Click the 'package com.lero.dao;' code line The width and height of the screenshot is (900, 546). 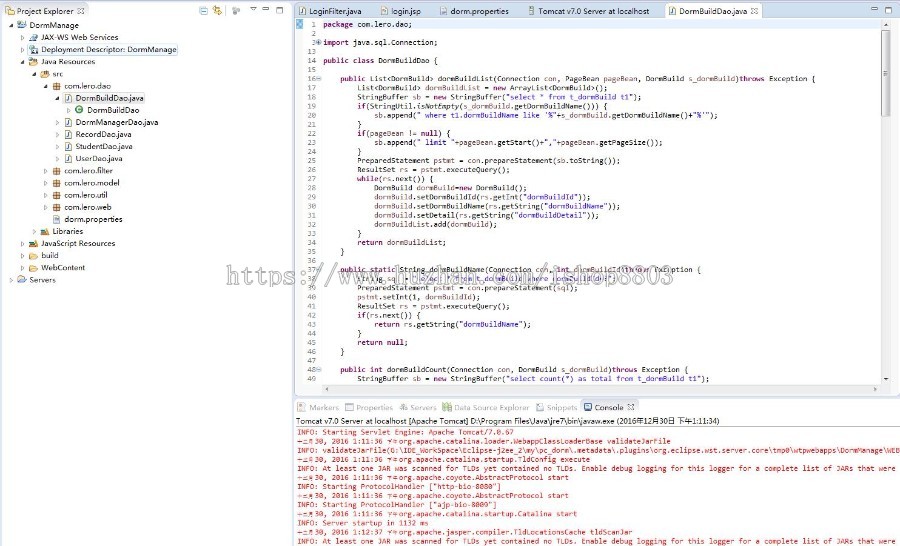click(x=367, y=24)
